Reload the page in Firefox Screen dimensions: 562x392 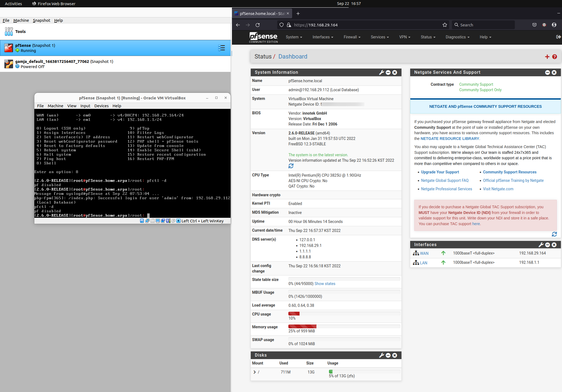[258, 25]
